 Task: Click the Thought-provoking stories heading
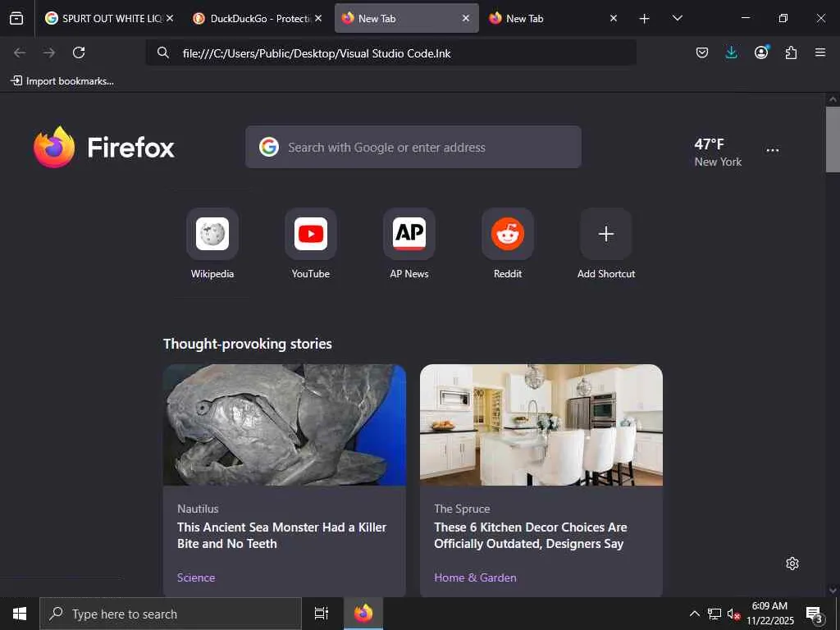pyautogui.click(x=248, y=344)
